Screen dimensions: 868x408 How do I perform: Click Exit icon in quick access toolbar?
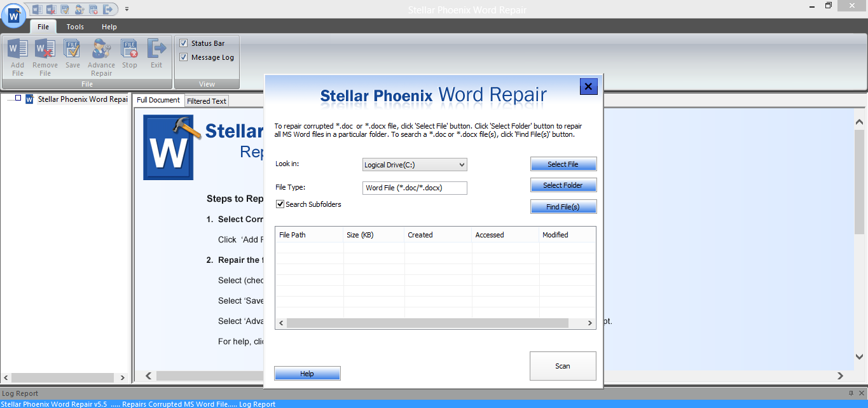109,9
